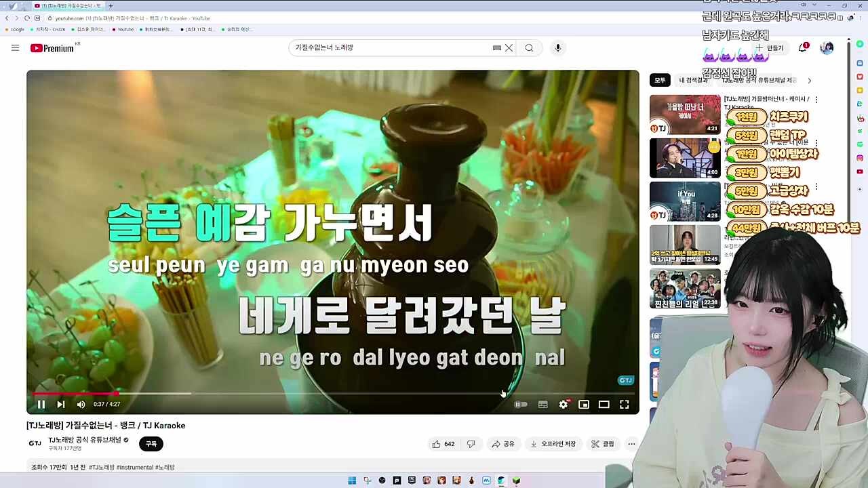Like the video with 642 likes
Screen dimensions: 868x488
(x=443, y=444)
